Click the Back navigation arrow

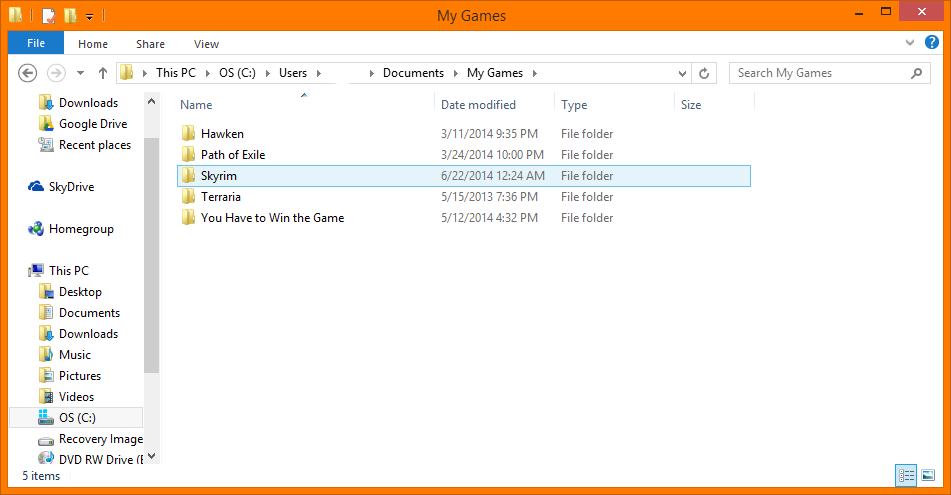(x=28, y=73)
